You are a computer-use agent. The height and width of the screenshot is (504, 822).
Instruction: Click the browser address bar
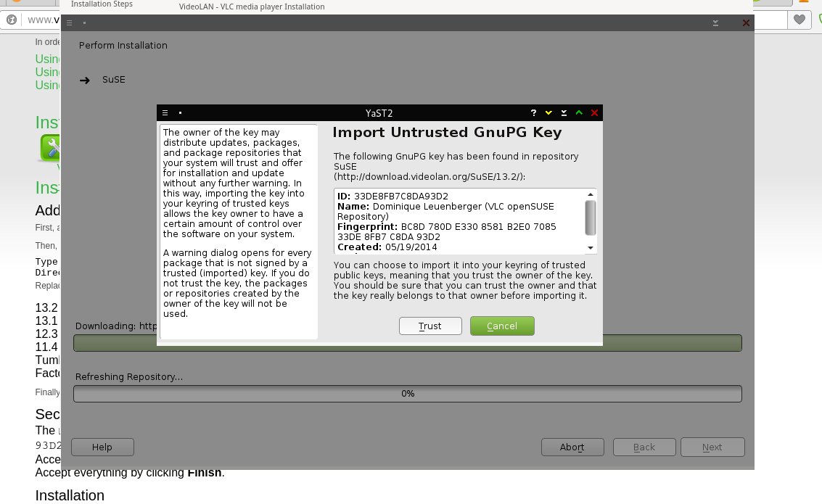(43, 20)
